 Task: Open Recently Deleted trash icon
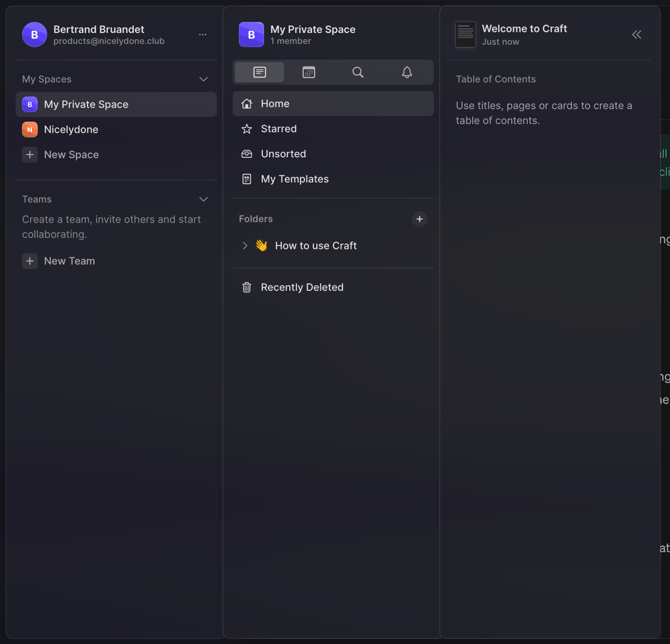(247, 287)
